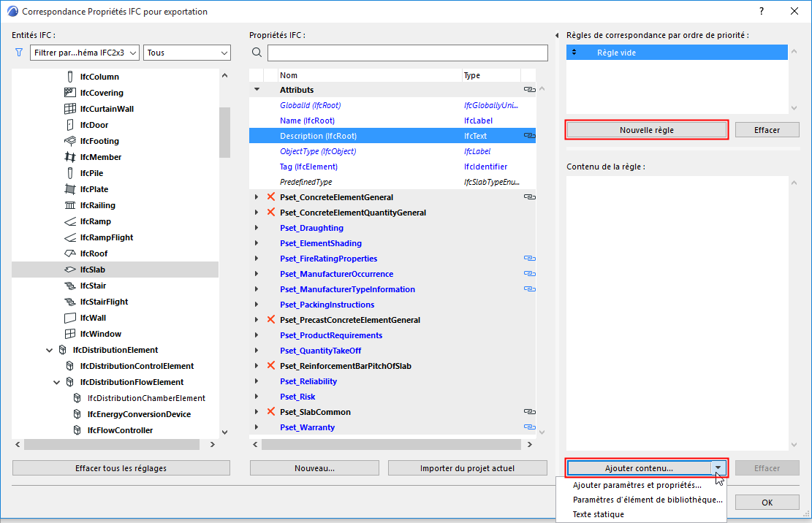Click the IfcRailing entity icon
Image resolution: width=812 pixels, height=523 pixels.
click(x=70, y=205)
